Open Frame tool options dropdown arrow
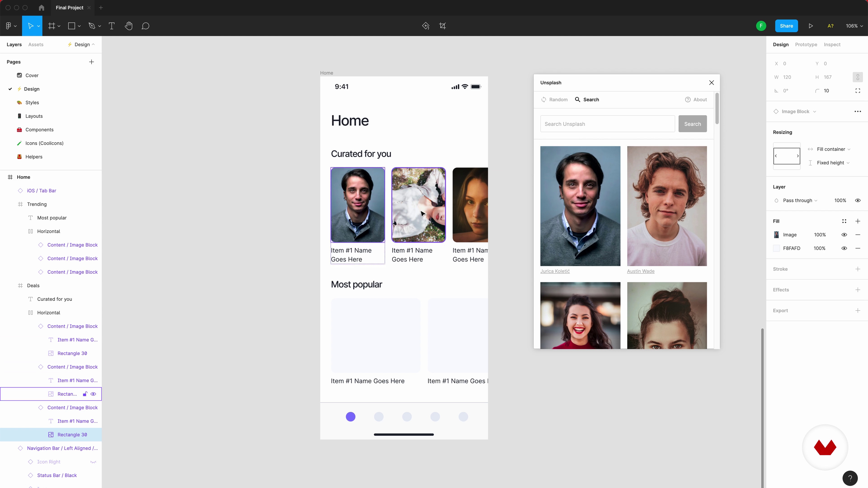 pos(59,26)
